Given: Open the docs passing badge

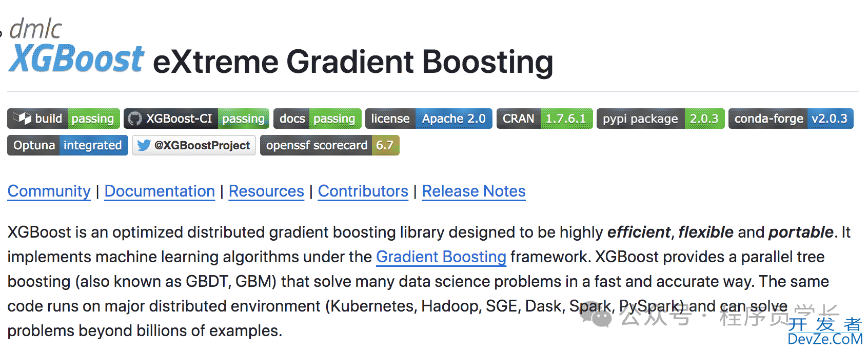Looking at the screenshot, I should (318, 119).
